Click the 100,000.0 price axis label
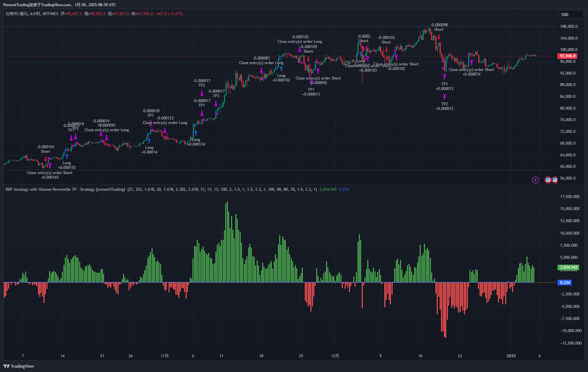Screen dimensions: 588x372 click(x=569, y=50)
